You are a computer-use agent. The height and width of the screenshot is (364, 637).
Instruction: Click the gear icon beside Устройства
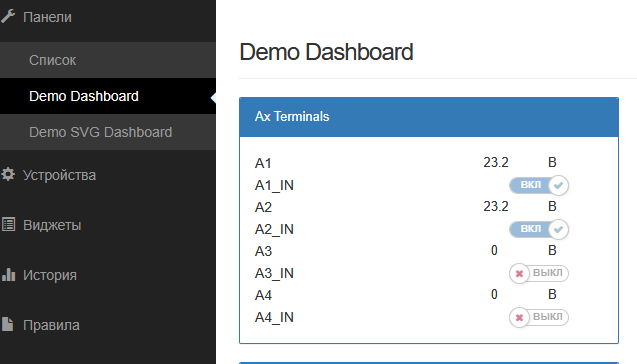coord(8,175)
